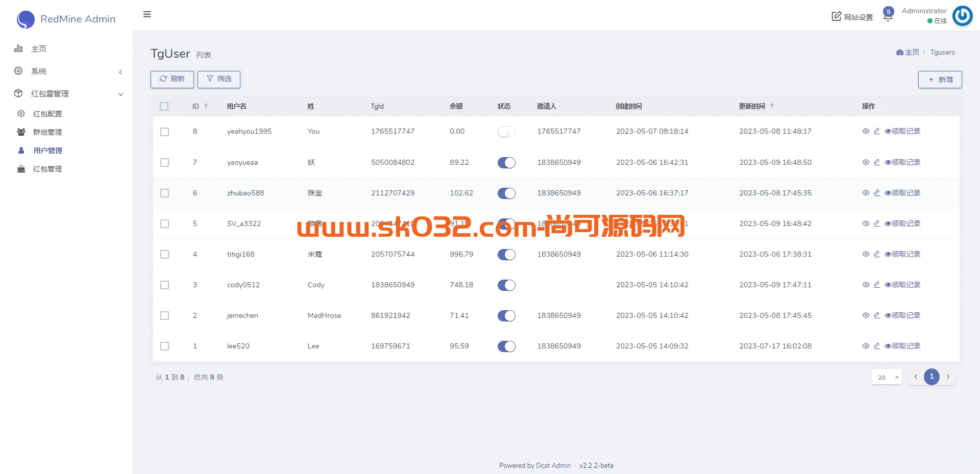Disable status toggle for yaoyueaa

click(506, 162)
